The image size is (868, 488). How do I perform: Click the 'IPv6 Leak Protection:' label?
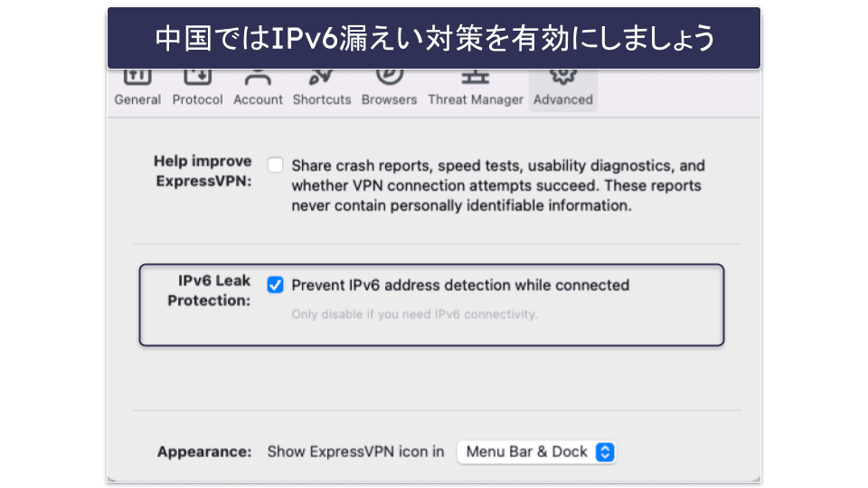[209, 290]
